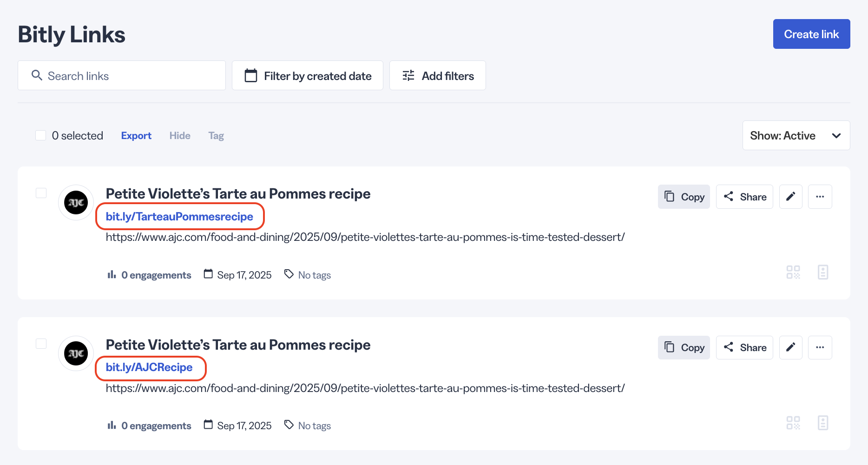Image resolution: width=868 pixels, height=465 pixels.
Task: Click the calendar icon beside Sep 17, 2025
Action: coord(208,274)
